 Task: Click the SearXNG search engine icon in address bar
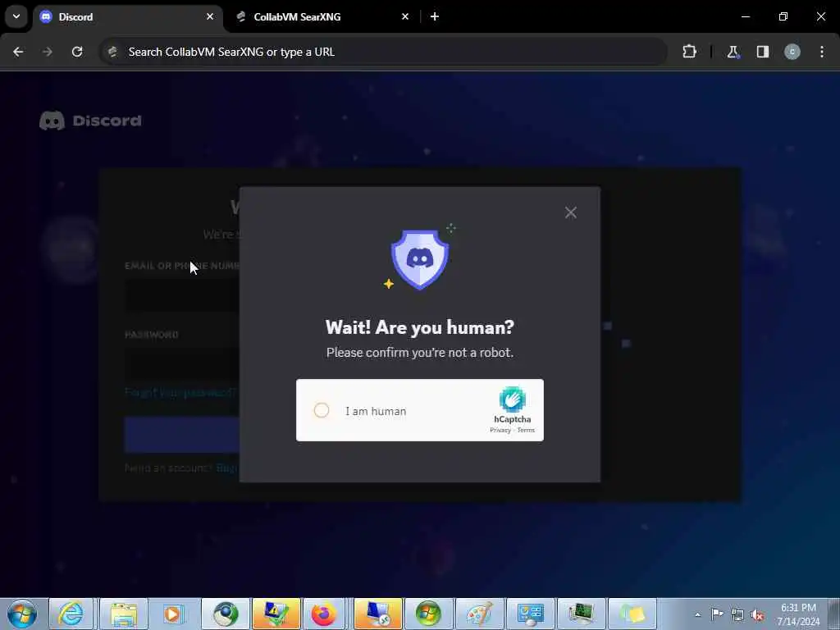coord(112,52)
